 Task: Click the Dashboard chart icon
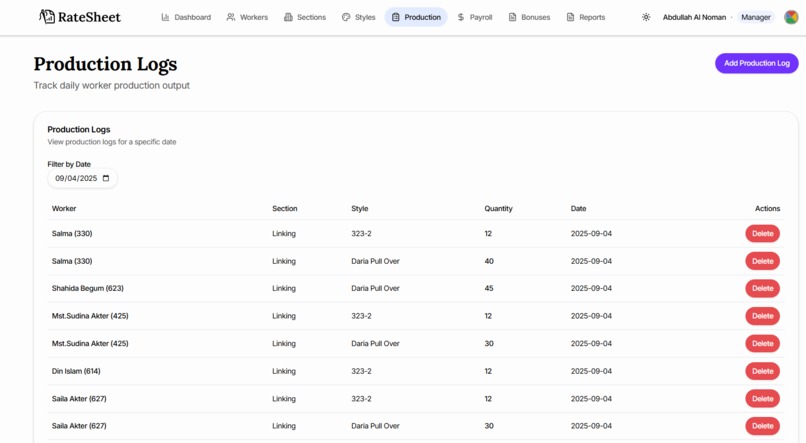click(x=166, y=17)
